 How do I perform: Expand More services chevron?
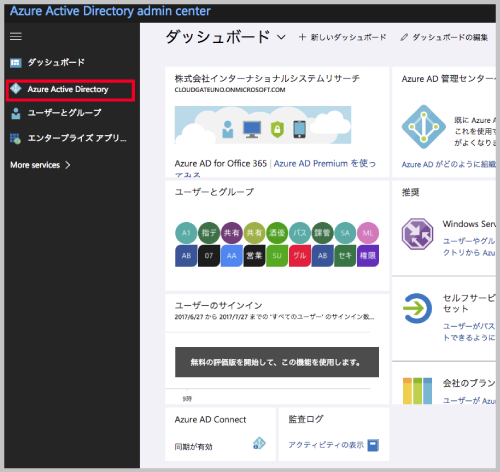tap(68, 165)
